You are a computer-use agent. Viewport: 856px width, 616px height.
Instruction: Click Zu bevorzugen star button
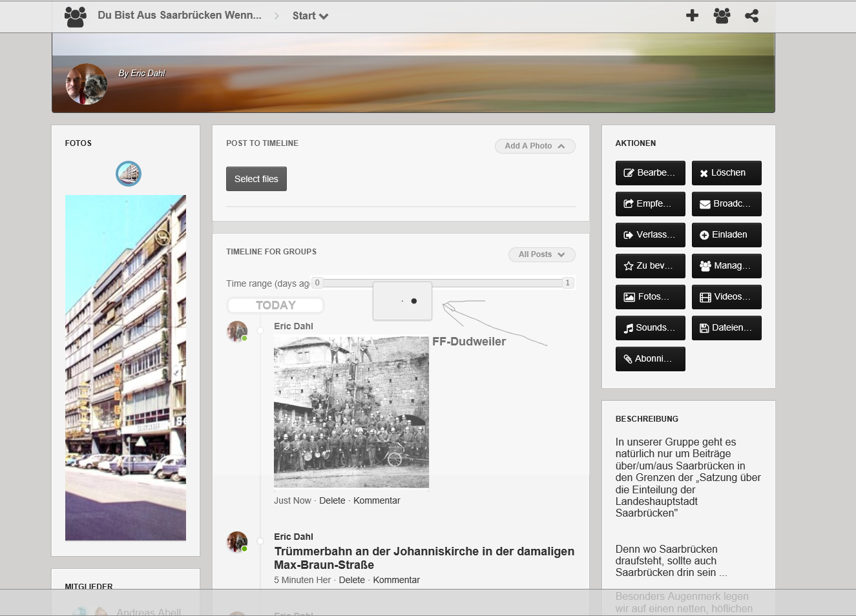click(x=650, y=266)
